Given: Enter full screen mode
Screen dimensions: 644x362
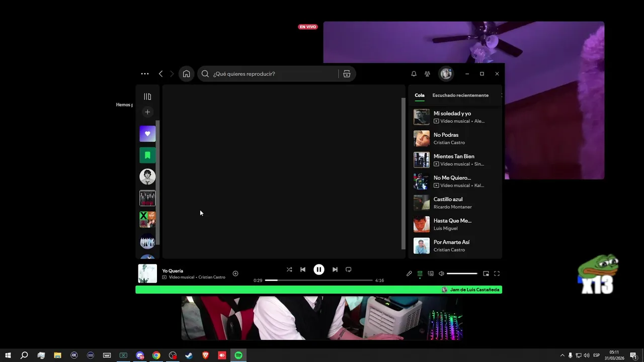Looking at the screenshot, I should point(497,274).
